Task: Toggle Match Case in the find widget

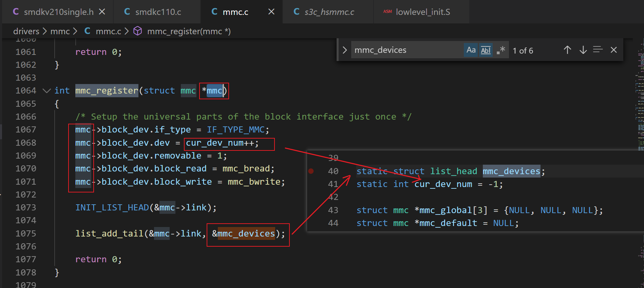Action: (471, 50)
